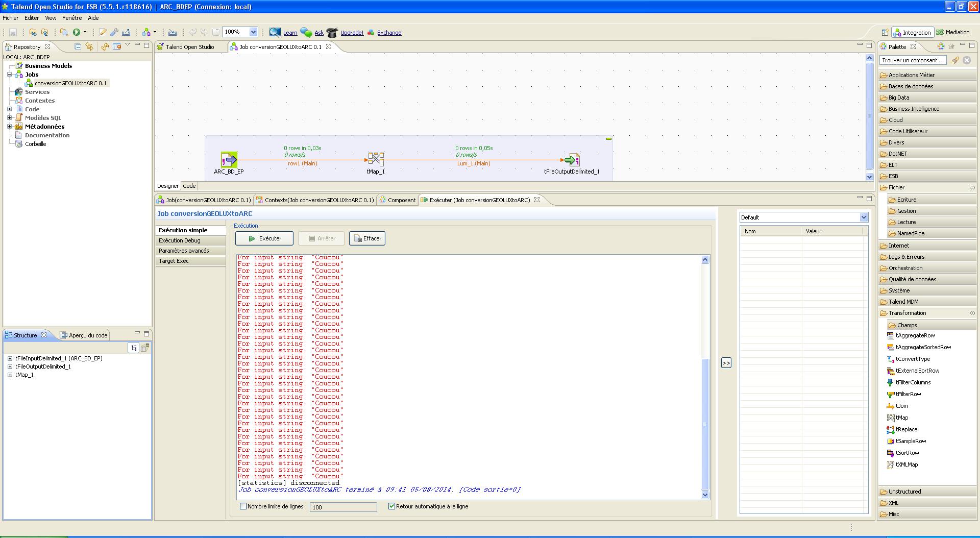This screenshot has height=538, width=980.
Task: Click the Effacer button
Action: [x=367, y=238]
